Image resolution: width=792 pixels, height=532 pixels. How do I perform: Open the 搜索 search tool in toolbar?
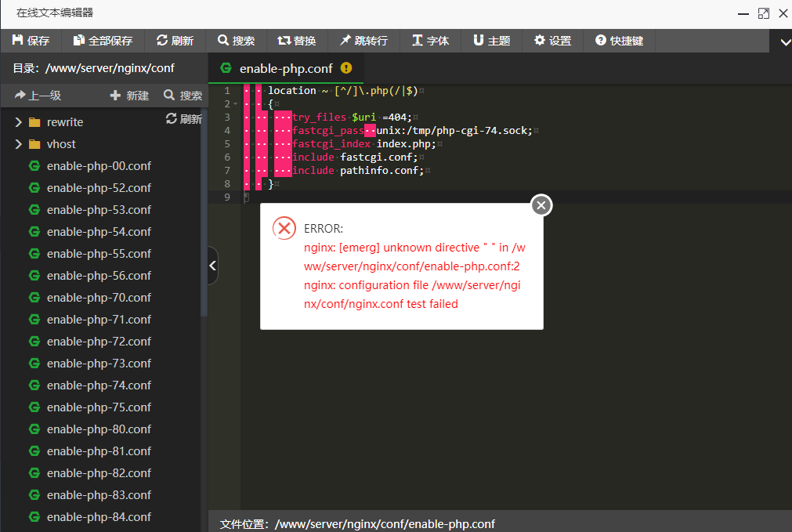[236, 41]
